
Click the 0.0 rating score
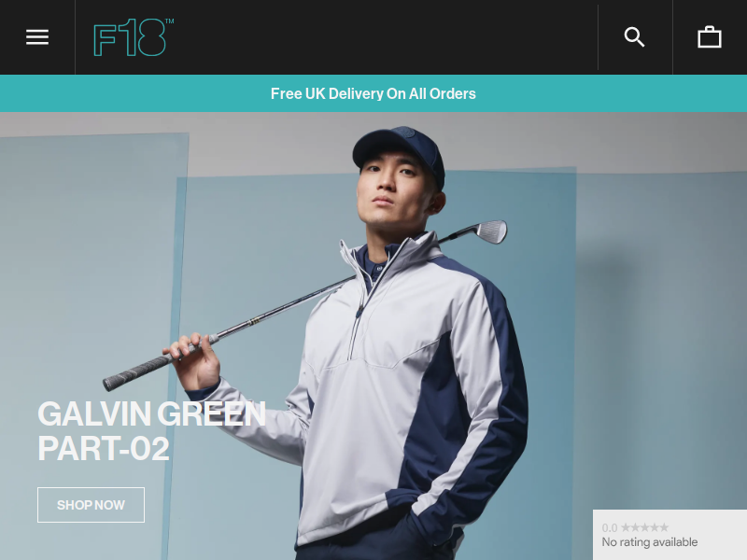click(x=610, y=527)
